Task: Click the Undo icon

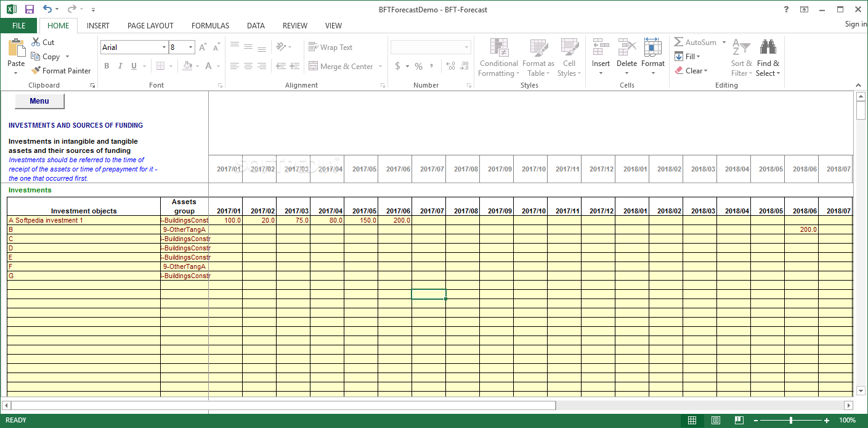Action: 47,9
